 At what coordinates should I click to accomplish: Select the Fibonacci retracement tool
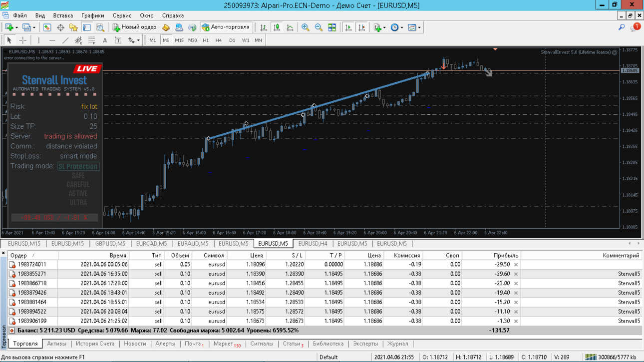pos(92,40)
